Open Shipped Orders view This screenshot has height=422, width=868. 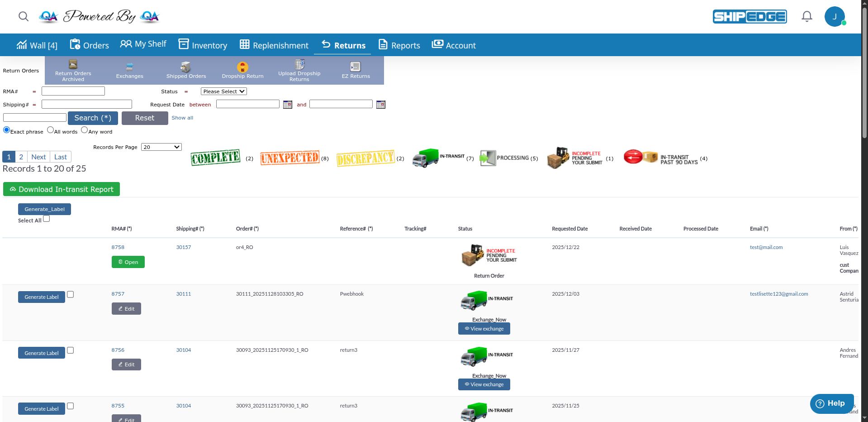tap(186, 68)
